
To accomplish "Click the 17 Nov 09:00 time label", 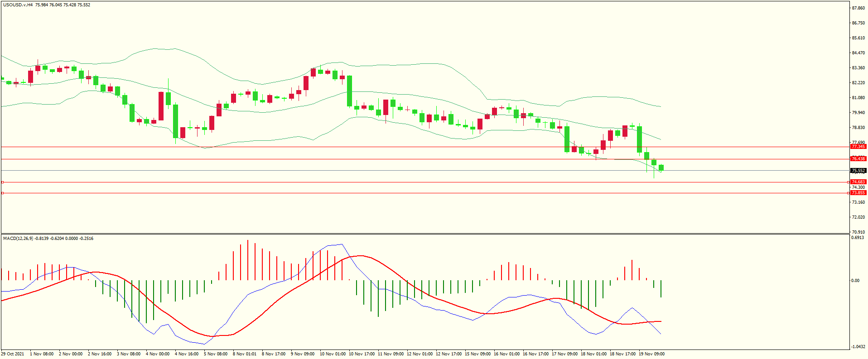I will pos(564,354).
